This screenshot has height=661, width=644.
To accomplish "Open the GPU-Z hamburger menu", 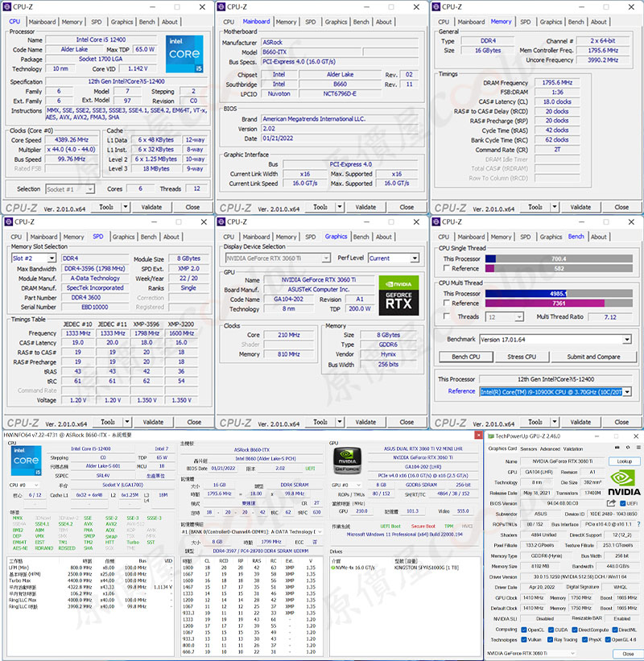I will tap(638, 448).
